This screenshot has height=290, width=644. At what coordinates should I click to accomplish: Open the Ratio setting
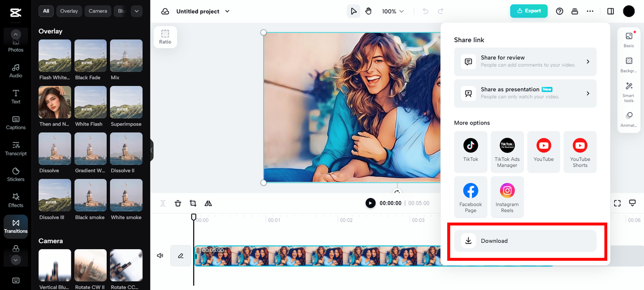point(165,37)
